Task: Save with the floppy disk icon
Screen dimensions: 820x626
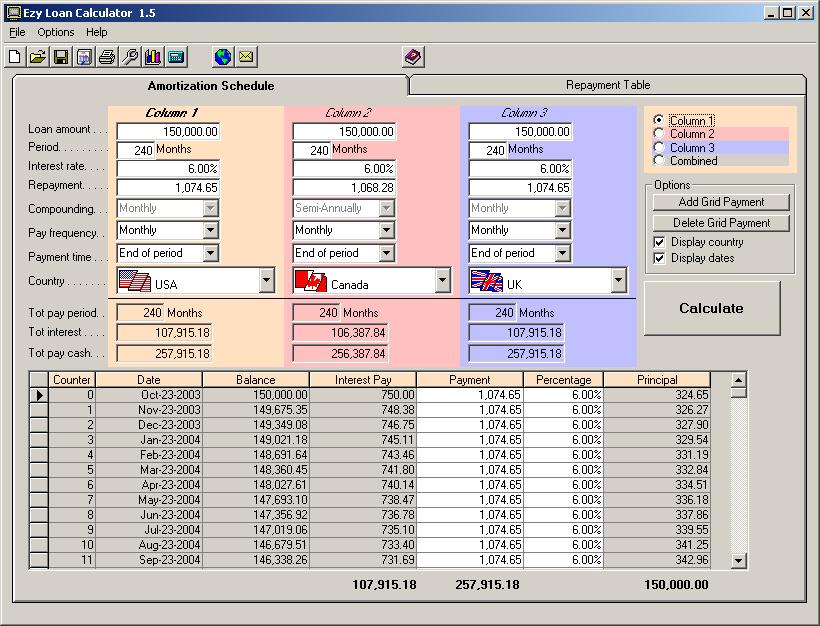Action: tap(61, 56)
